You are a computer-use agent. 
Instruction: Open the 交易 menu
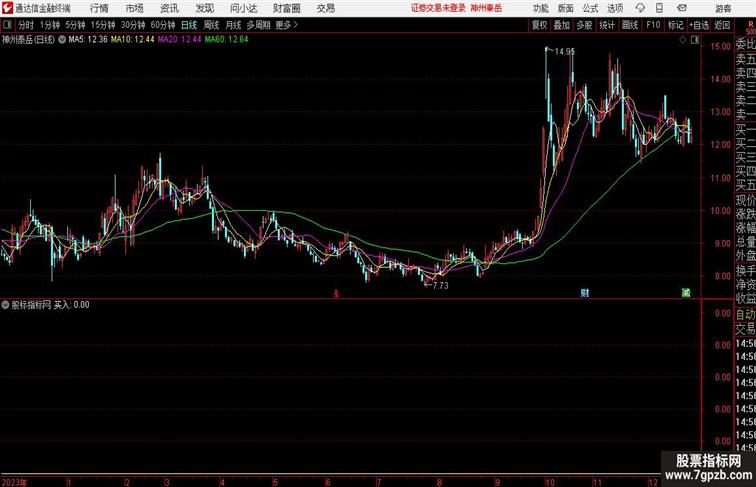click(325, 8)
